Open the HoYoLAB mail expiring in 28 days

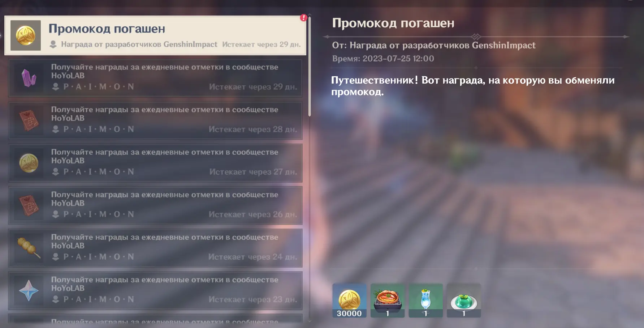point(155,120)
